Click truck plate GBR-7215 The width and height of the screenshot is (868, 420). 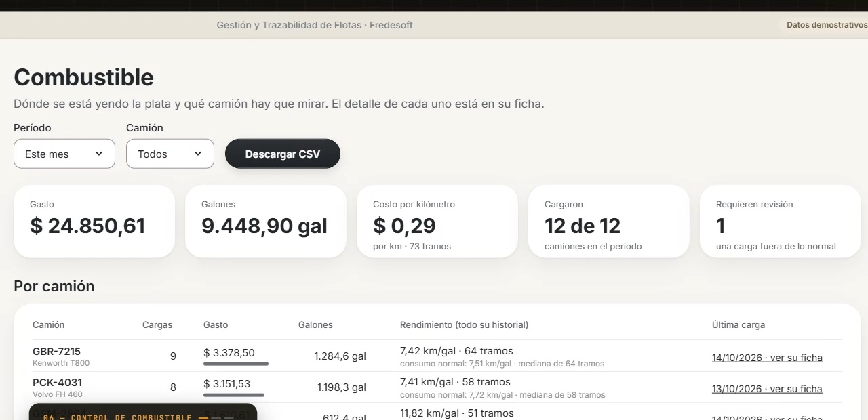56,351
